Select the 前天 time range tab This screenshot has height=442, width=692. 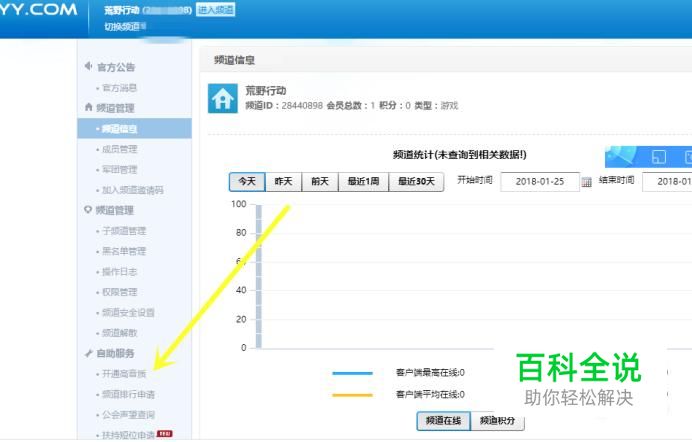tap(320, 182)
